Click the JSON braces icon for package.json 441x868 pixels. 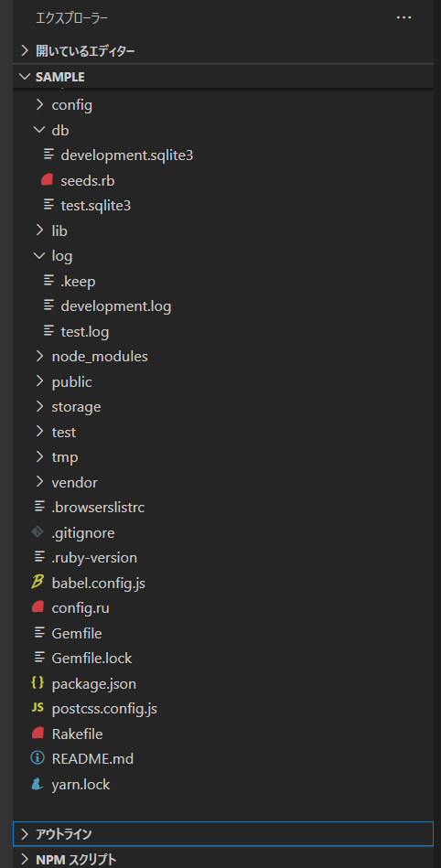point(38,683)
